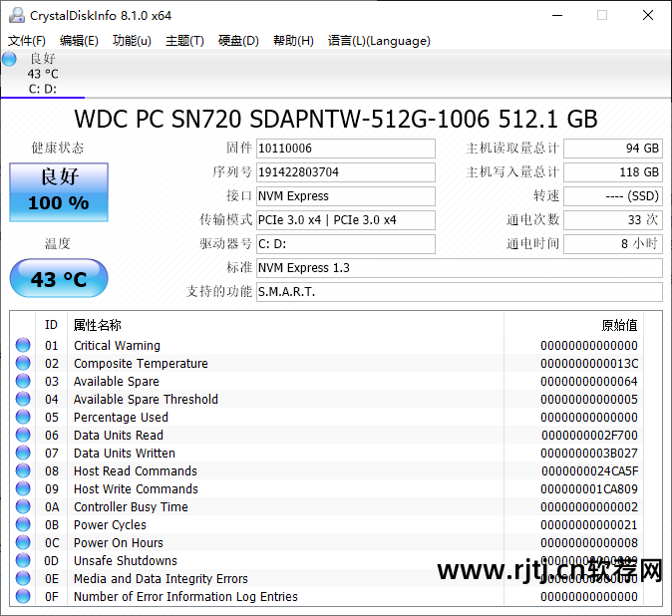Click the 原始值 column header
Viewport: 672px width, 616px height.
(574, 325)
